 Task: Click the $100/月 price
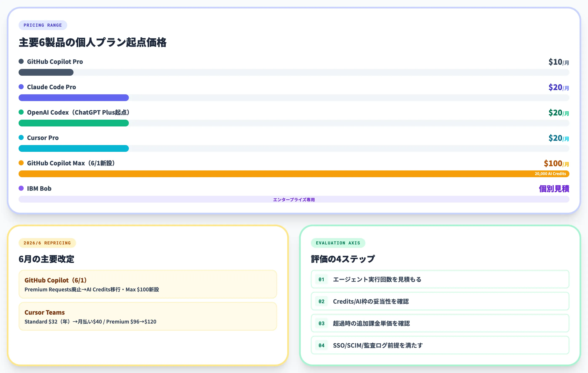pos(557,163)
